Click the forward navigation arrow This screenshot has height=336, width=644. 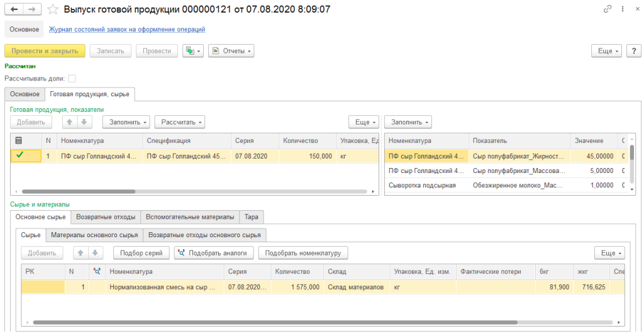(31, 9)
